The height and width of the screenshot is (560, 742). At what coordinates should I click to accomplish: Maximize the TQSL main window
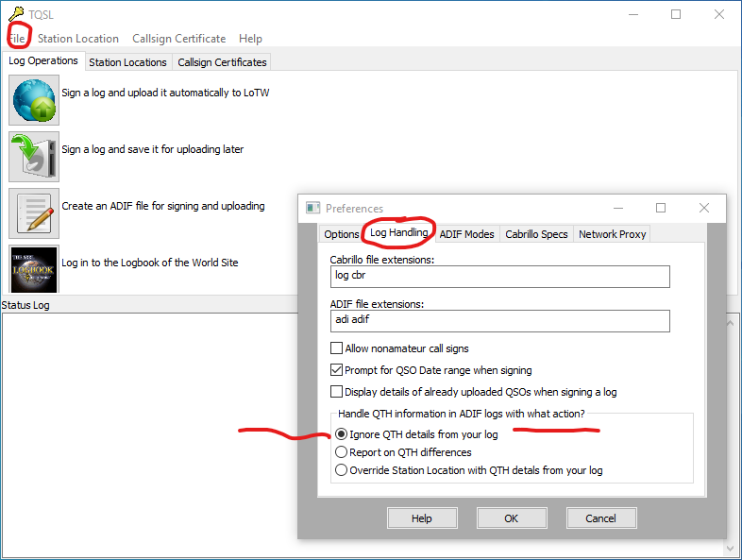676,14
